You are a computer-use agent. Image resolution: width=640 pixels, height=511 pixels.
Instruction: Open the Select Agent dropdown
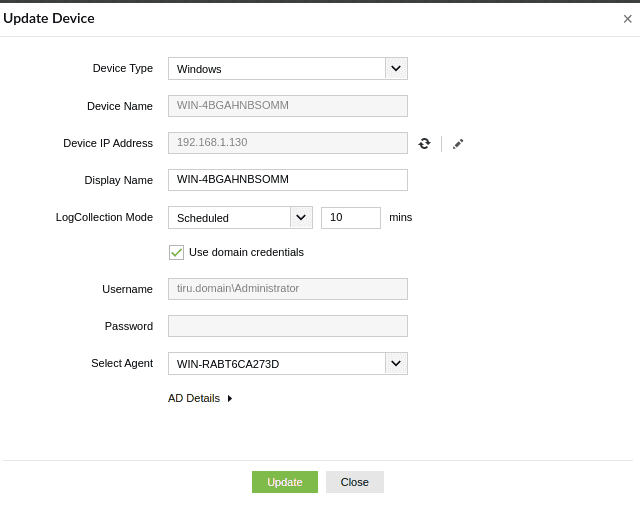396,363
